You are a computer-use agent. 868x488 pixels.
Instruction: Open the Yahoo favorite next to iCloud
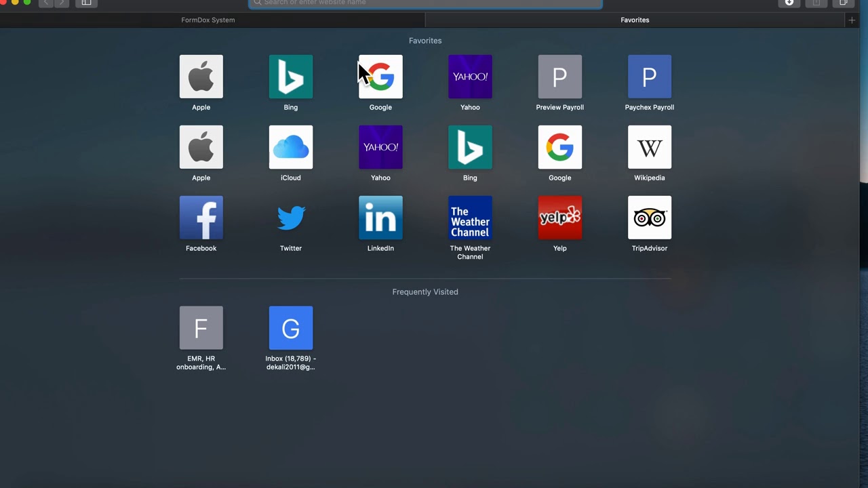[x=380, y=147]
